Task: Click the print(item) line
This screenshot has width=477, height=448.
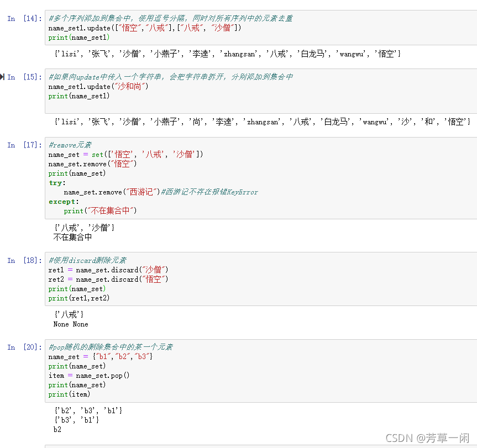Action: (x=69, y=394)
